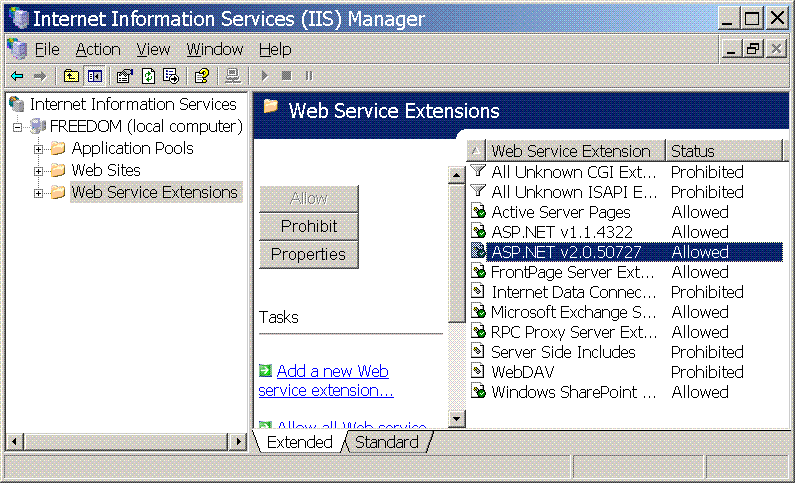
Task: Expand the Application Pools node
Action: pyautogui.click(x=38, y=150)
